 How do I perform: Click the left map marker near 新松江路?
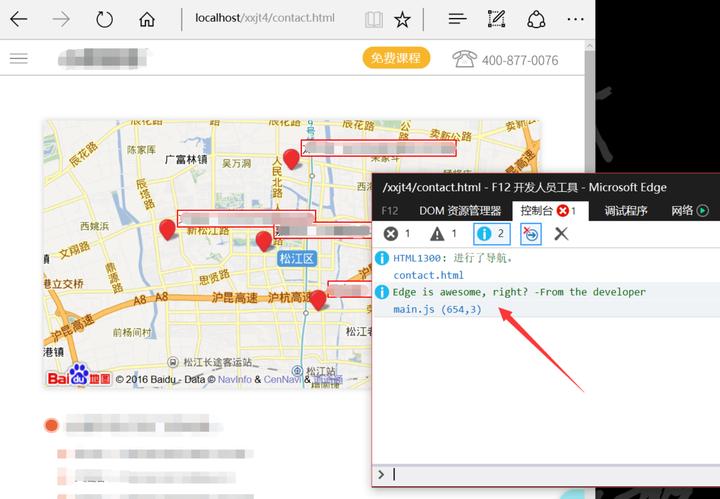[167, 230]
